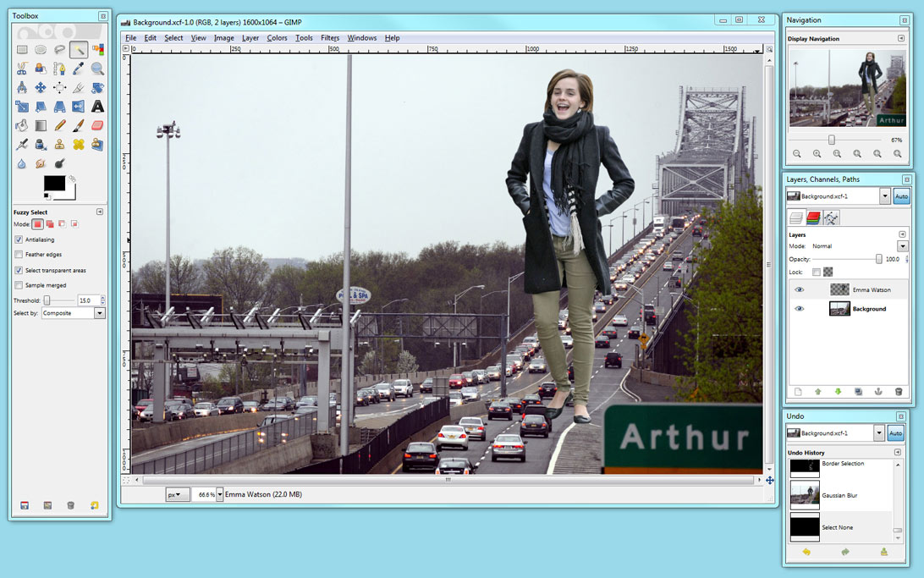Delete the layer with the trash icon
This screenshot has height=578, width=924.
pyautogui.click(x=899, y=391)
